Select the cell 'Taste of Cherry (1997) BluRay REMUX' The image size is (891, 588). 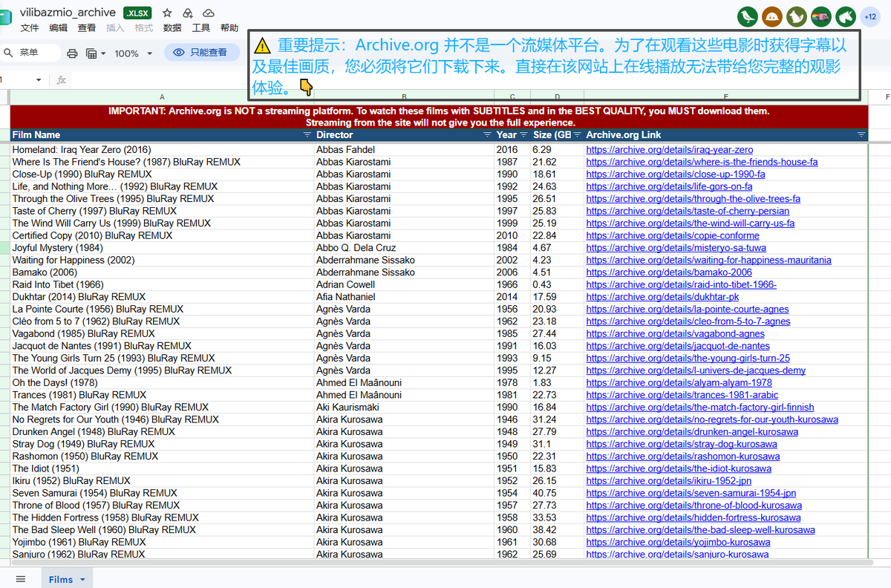[x=162, y=212]
